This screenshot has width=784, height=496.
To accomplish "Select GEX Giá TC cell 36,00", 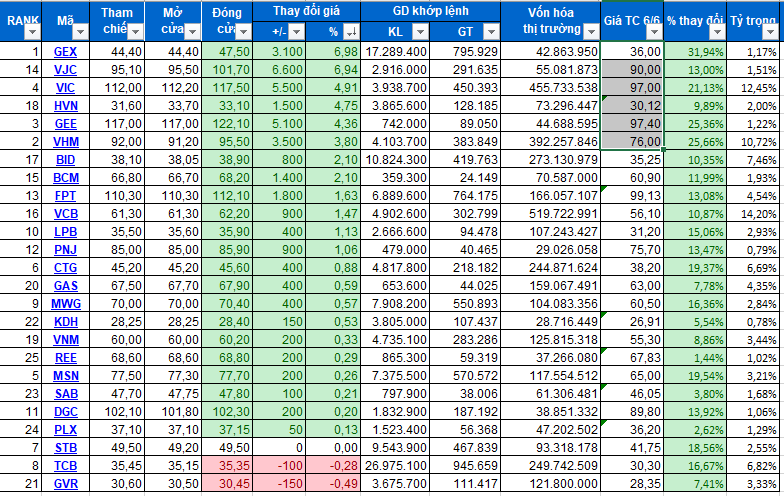I will [632, 52].
